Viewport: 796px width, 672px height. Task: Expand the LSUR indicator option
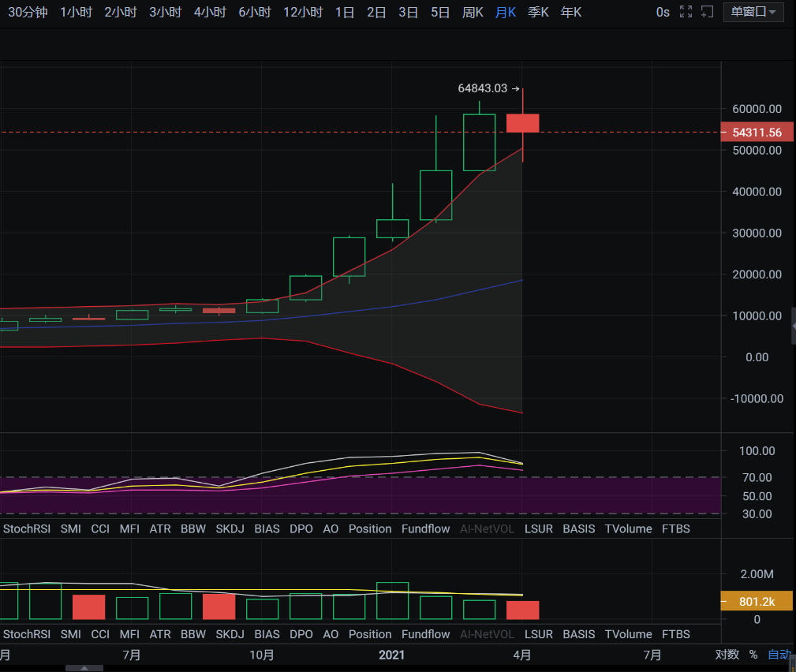click(539, 528)
